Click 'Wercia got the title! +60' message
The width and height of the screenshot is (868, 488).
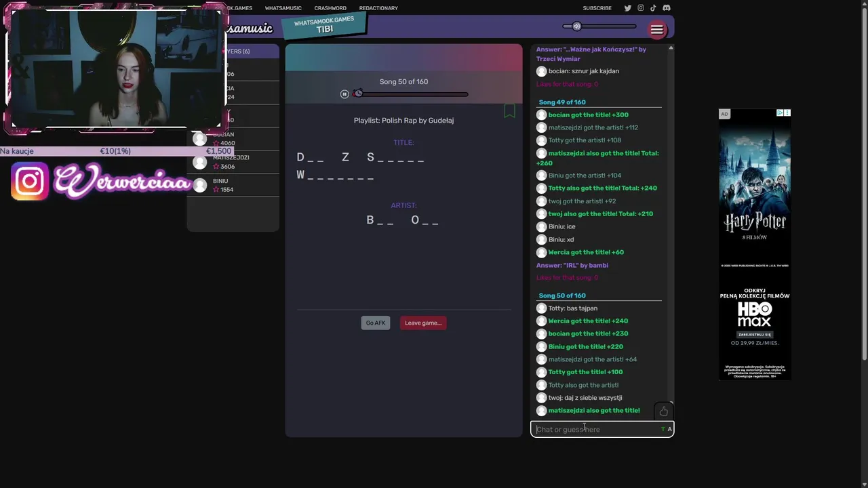[x=586, y=252]
